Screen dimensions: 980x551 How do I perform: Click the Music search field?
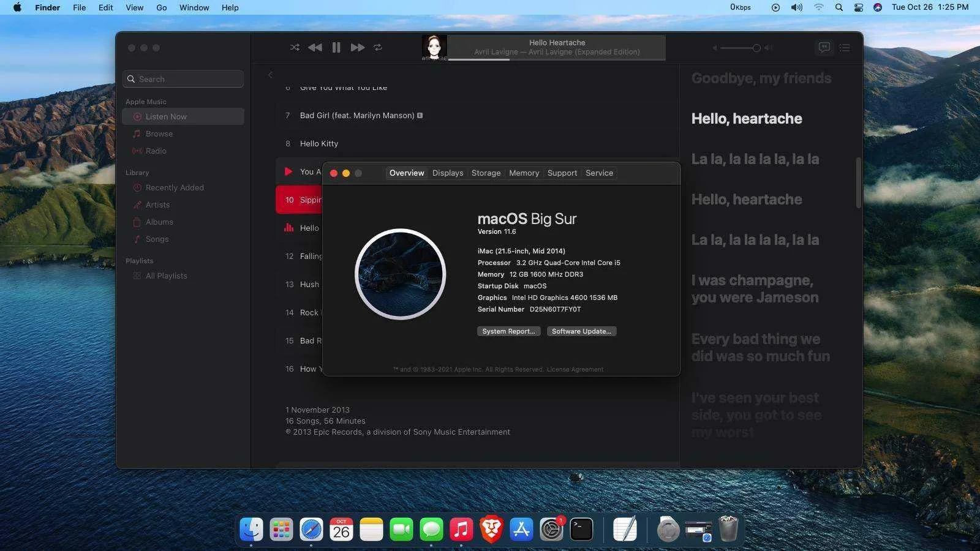183,79
